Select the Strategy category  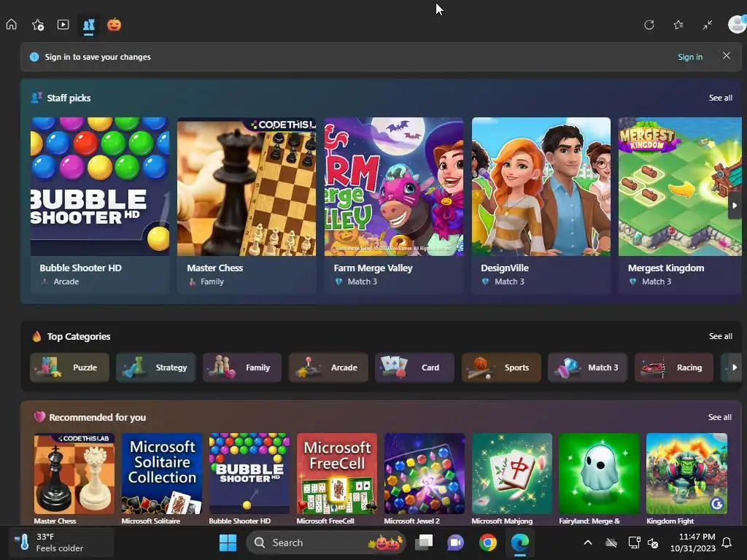(156, 367)
